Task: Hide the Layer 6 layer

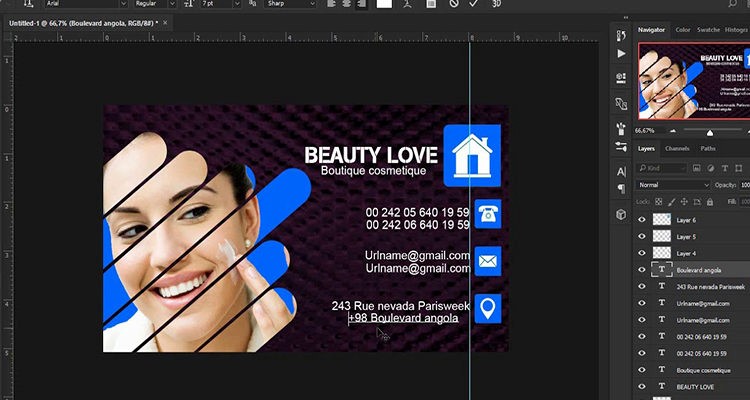Action: click(642, 220)
